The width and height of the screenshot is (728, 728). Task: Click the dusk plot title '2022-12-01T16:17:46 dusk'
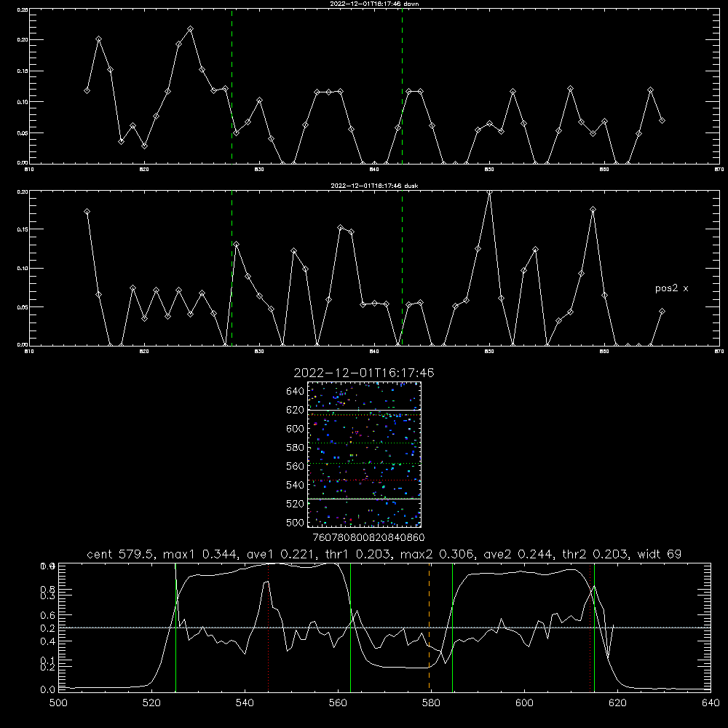(x=374, y=186)
